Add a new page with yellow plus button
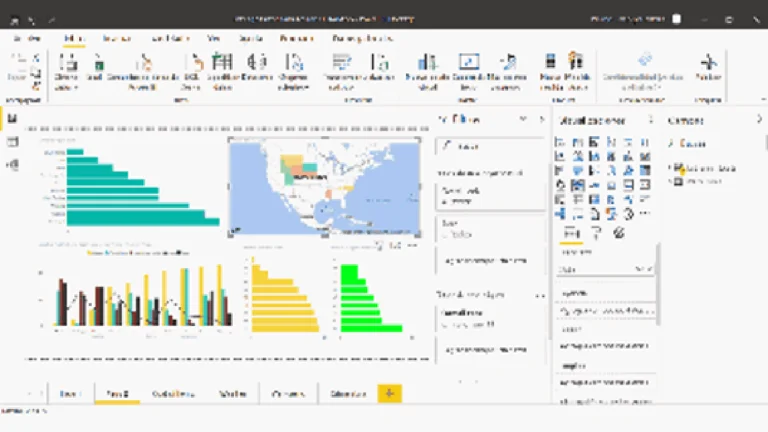The width and height of the screenshot is (768, 432). [389, 393]
